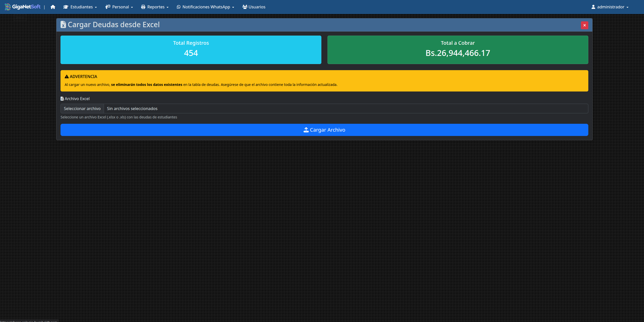
Task: Click the Total a Cobrar card
Action: 457,50
